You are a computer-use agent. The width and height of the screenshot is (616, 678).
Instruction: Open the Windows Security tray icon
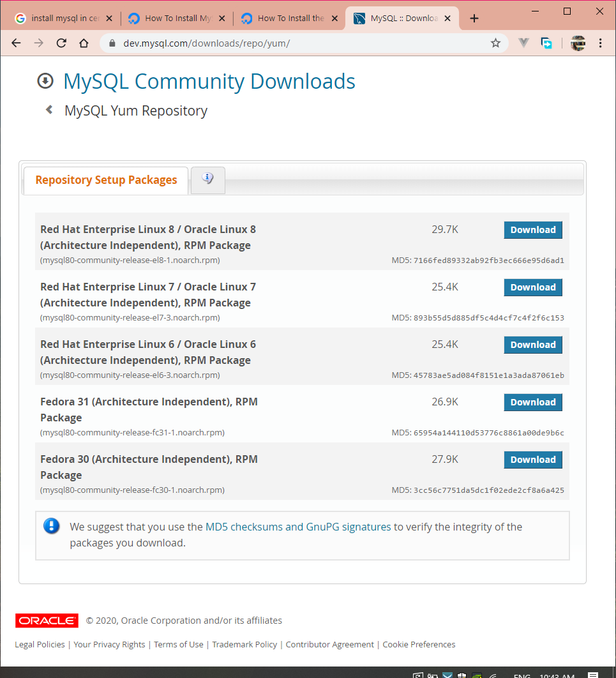(x=462, y=675)
